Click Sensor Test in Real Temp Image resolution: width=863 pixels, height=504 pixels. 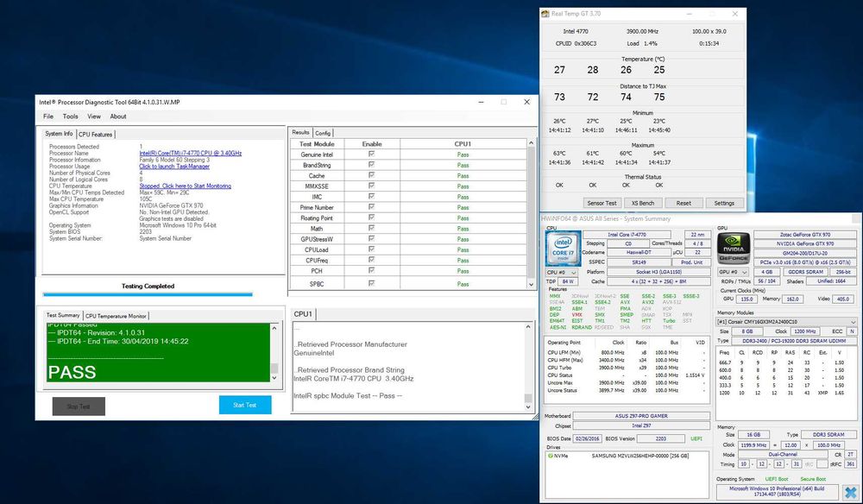602,203
